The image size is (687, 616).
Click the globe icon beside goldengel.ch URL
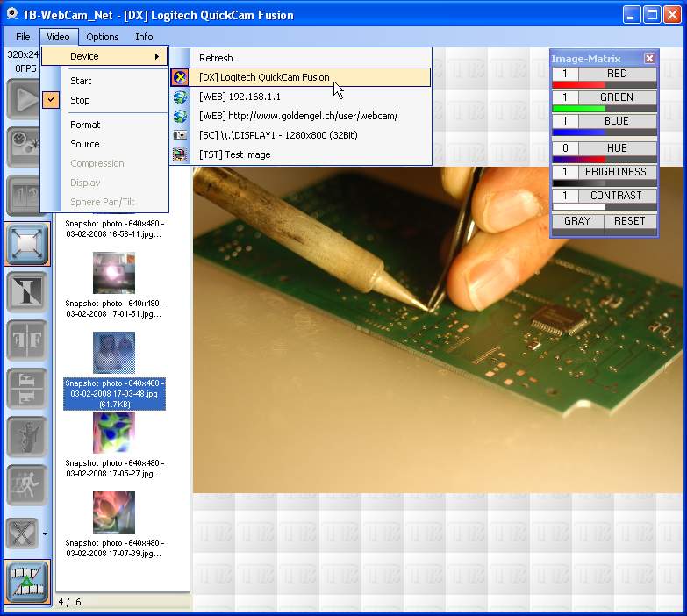tap(180, 116)
